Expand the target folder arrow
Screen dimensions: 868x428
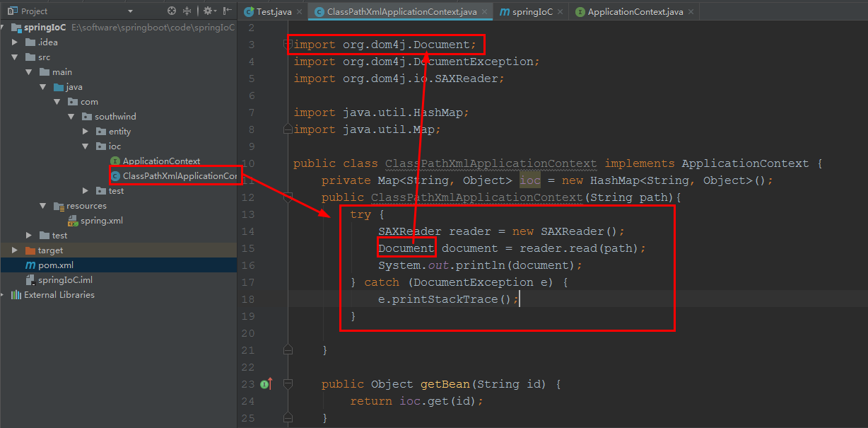(x=15, y=250)
